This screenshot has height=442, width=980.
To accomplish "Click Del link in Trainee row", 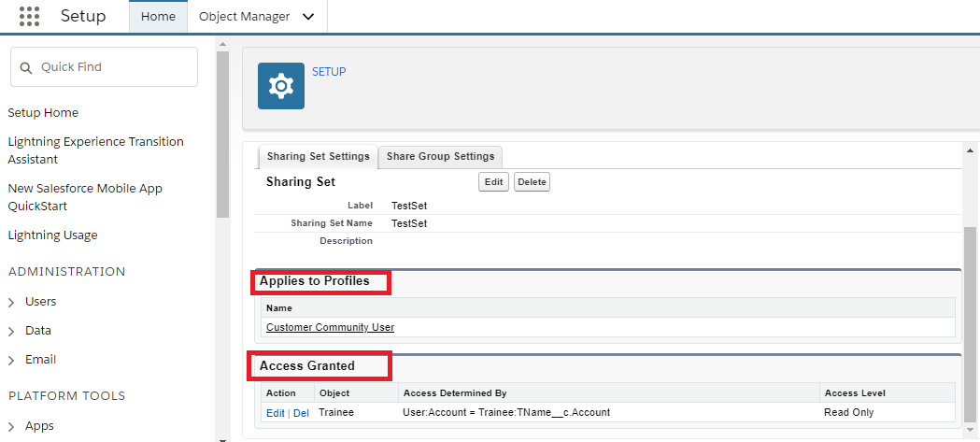I will click(x=301, y=413).
